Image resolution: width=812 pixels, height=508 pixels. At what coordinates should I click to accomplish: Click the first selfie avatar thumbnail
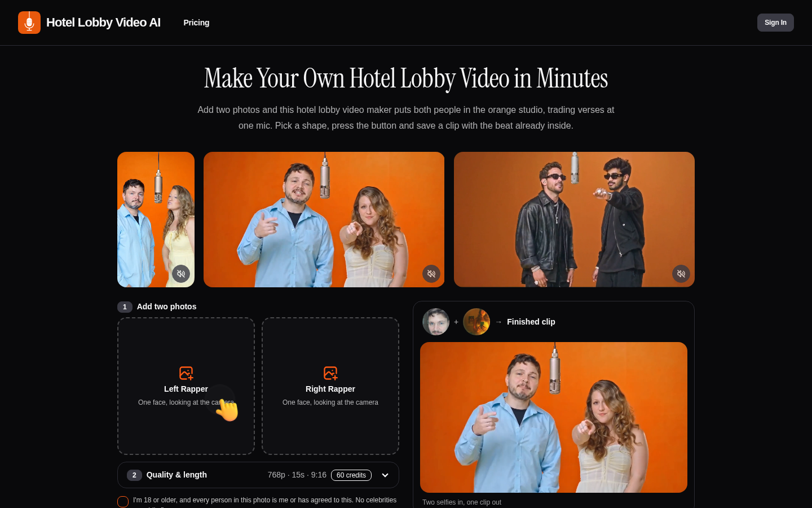436,322
